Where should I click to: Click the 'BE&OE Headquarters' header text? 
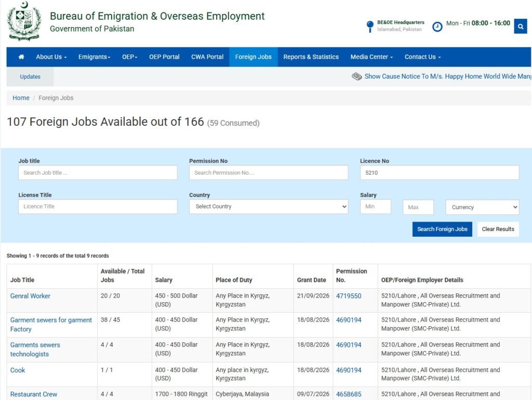click(x=401, y=22)
